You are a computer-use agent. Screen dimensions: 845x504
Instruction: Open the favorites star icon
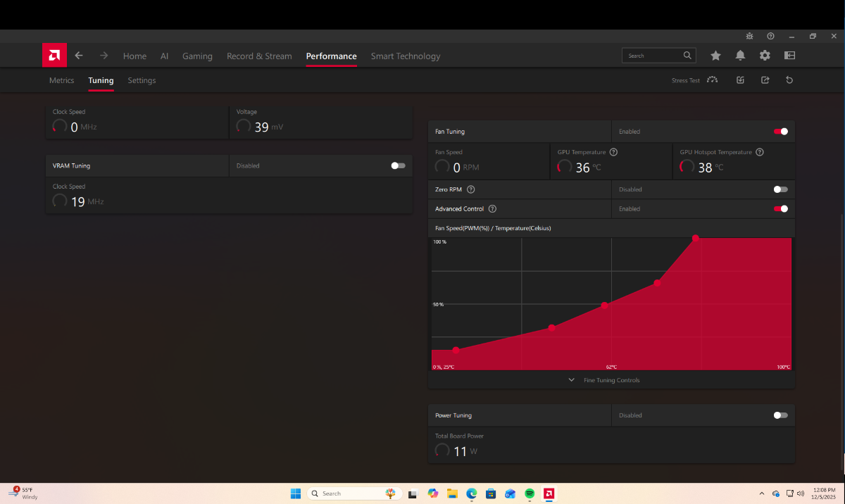715,56
